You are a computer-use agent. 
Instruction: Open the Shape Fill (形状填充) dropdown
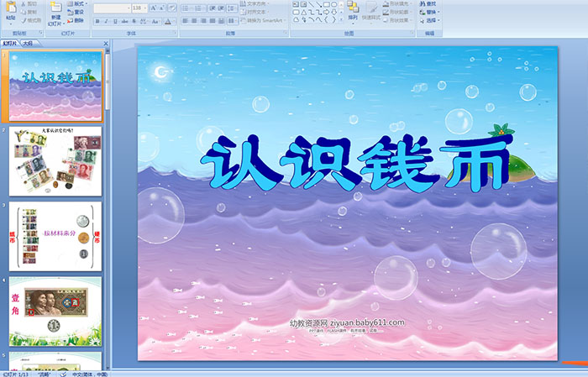pos(396,3)
